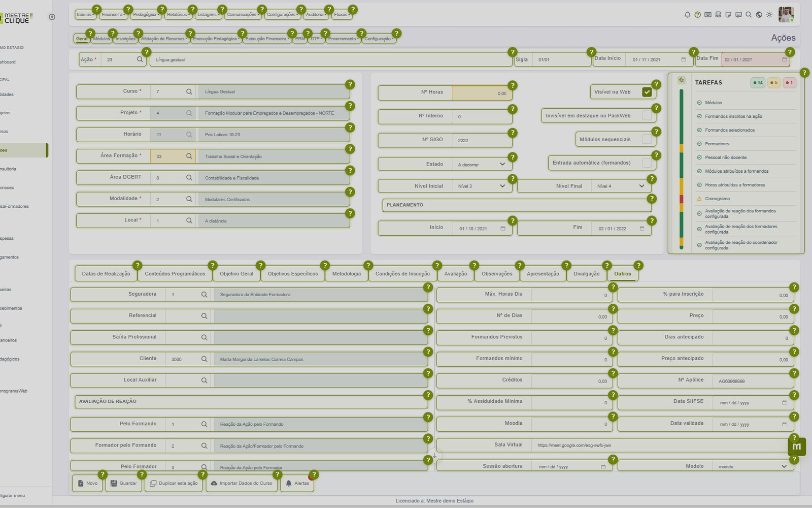Click the Novo button
Viewport: 812px width, 508px height.
[87, 483]
